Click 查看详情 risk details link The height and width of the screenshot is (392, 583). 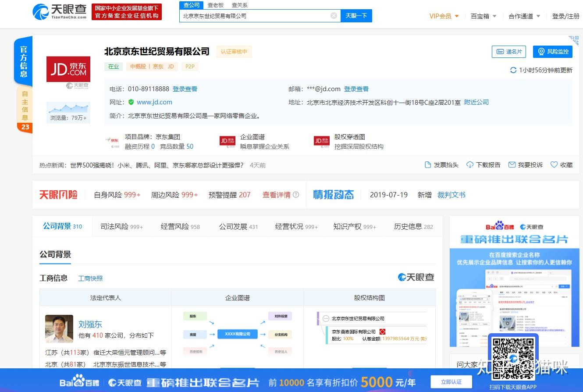click(277, 195)
